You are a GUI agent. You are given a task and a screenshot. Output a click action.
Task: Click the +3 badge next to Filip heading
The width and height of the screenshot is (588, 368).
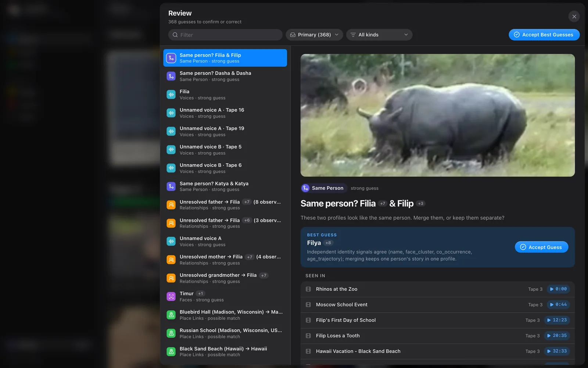click(421, 204)
